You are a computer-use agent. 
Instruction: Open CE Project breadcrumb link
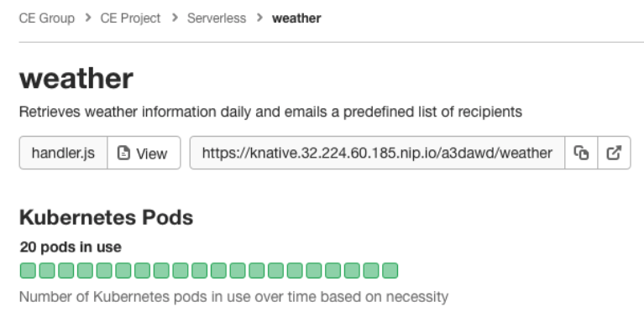pyautogui.click(x=130, y=18)
